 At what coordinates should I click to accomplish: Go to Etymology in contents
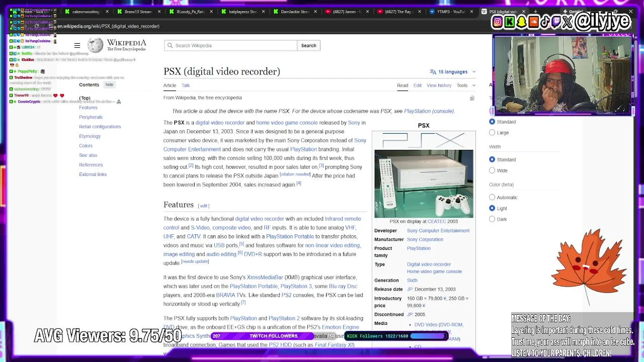[90, 136]
